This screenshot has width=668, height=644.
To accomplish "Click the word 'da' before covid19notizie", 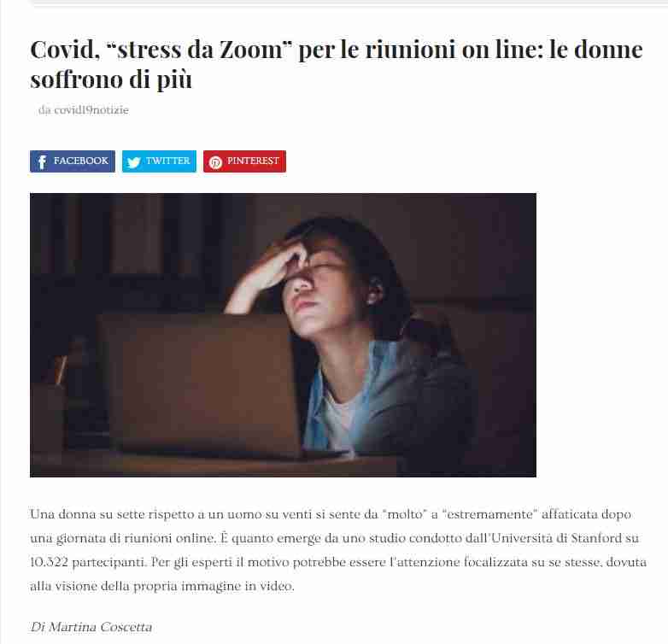I will pyautogui.click(x=44, y=110).
